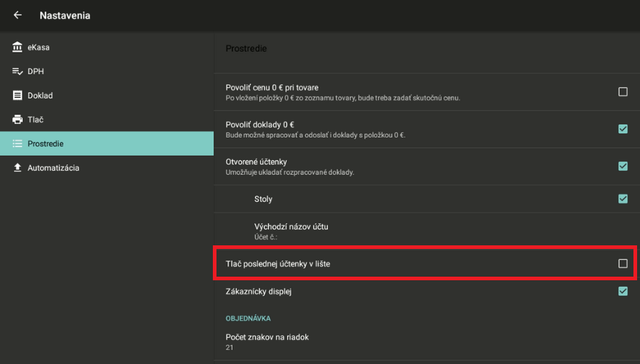This screenshot has width=640, height=364.
Task: Open the eKasa settings section
Action: pyautogui.click(x=39, y=47)
